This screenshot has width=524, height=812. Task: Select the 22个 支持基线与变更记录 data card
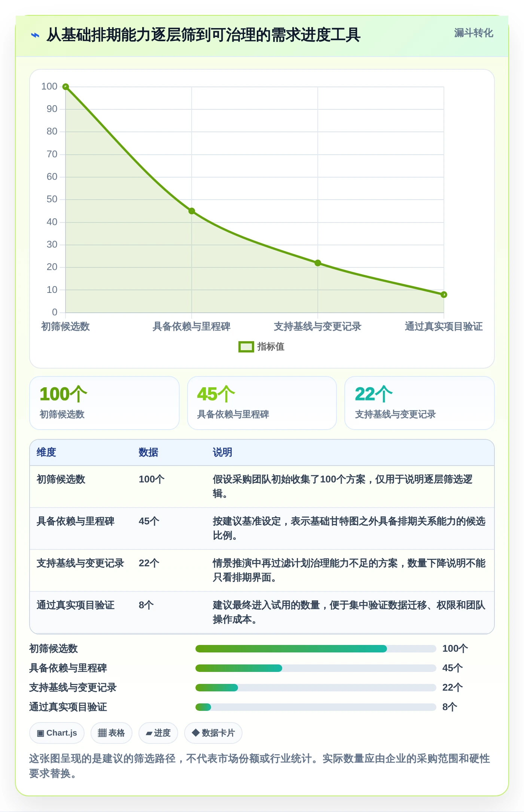[420, 403]
